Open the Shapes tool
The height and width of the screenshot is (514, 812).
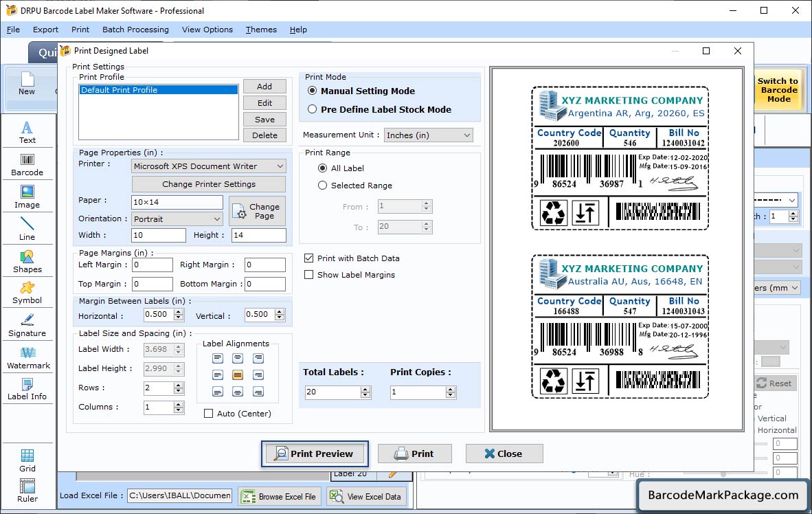point(27,261)
